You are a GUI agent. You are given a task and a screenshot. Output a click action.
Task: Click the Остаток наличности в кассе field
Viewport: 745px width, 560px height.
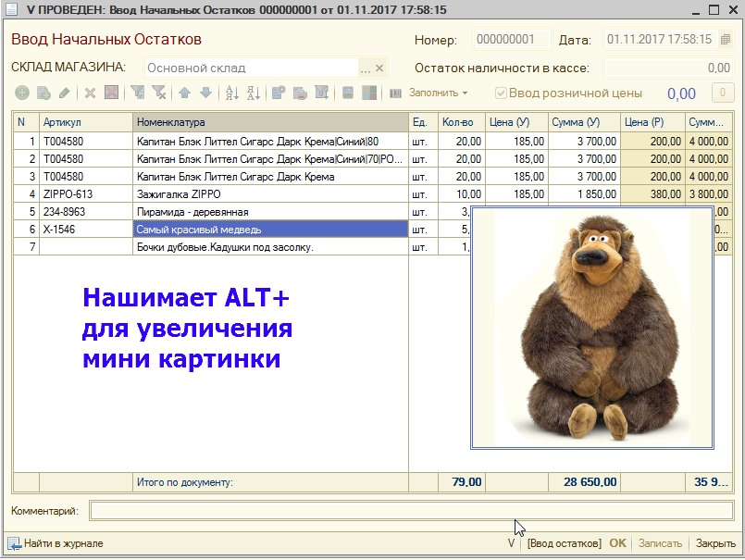668,68
